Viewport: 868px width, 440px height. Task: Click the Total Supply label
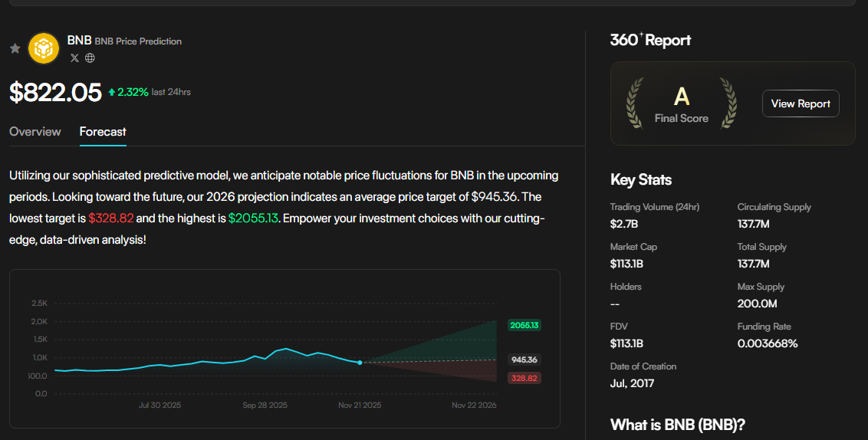tap(761, 247)
